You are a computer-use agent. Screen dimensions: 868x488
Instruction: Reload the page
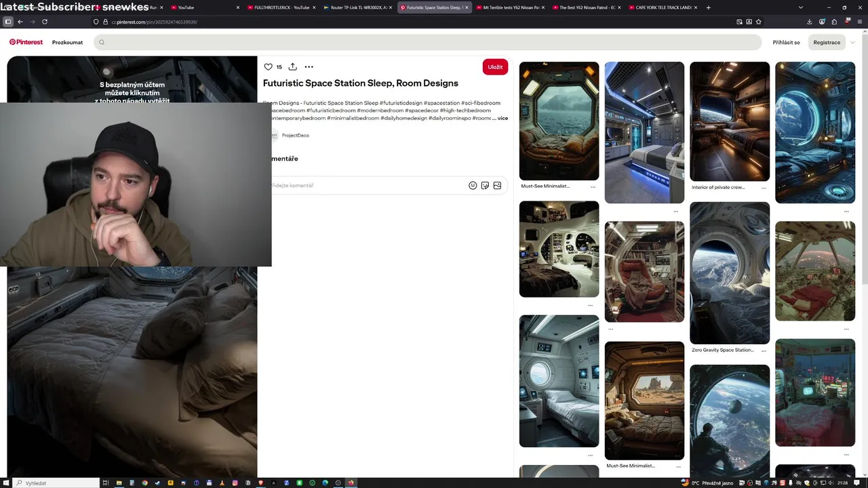coord(45,22)
